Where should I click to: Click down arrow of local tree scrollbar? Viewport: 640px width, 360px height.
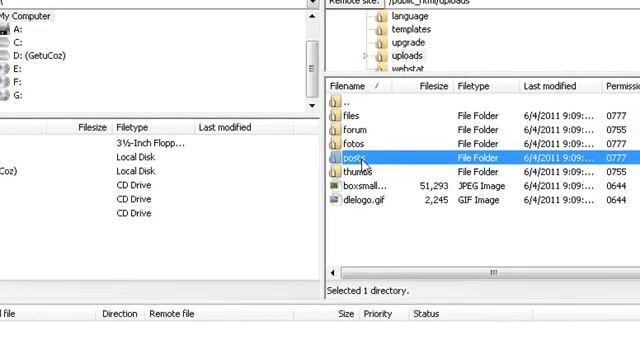coord(312,106)
